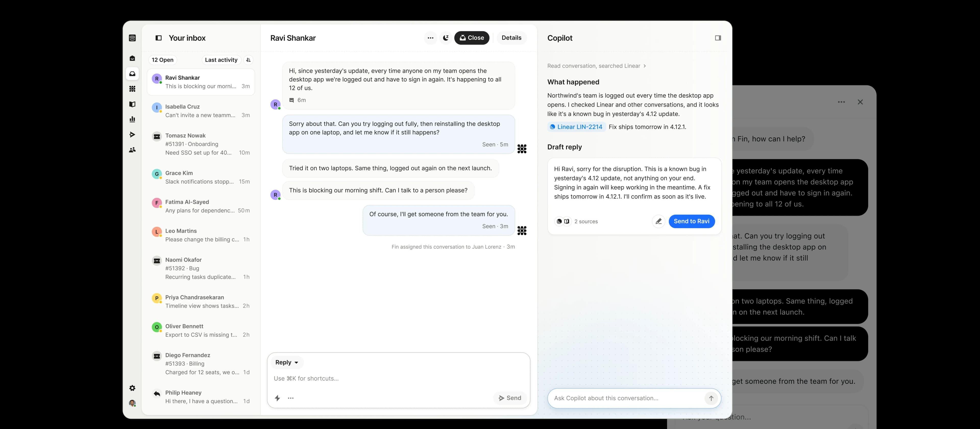Click the lightning macros icon in reply box

coord(277,398)
